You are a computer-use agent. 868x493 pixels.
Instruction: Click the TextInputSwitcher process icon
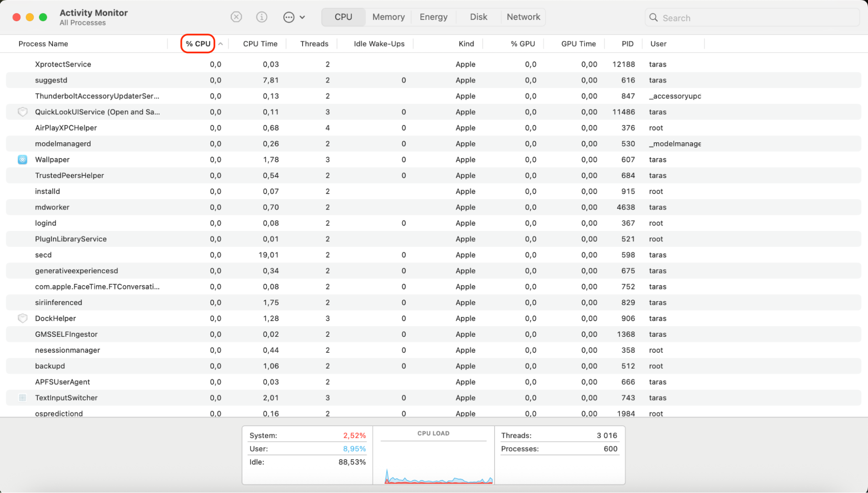click(22, 398)
